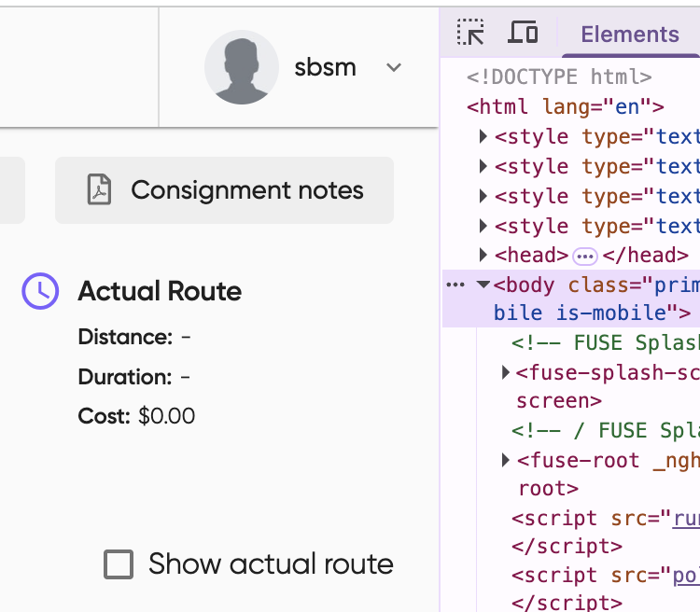Toggle the device toolbar icon
This screenshot has height=612, width=700.
523,32
